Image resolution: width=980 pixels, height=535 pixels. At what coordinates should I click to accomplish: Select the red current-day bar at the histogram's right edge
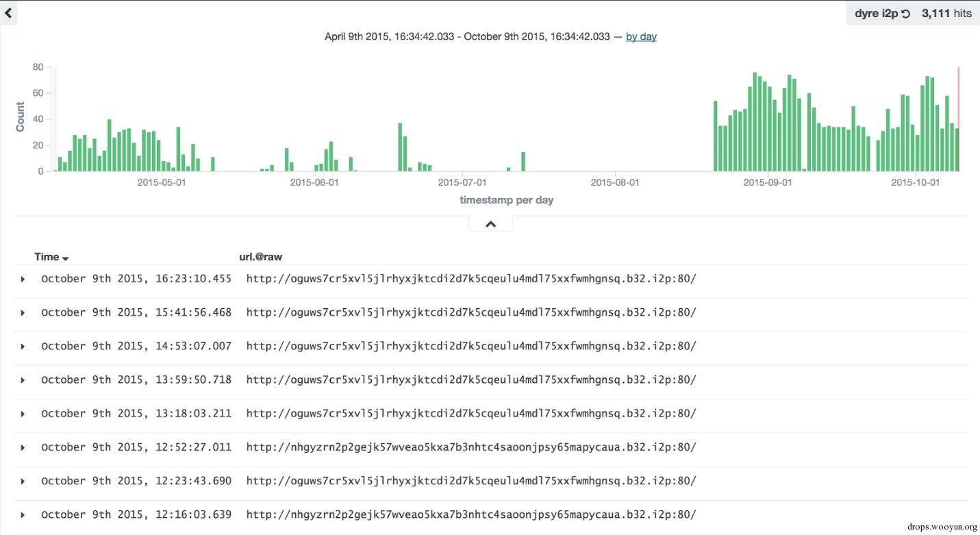[x=959, y=119]
